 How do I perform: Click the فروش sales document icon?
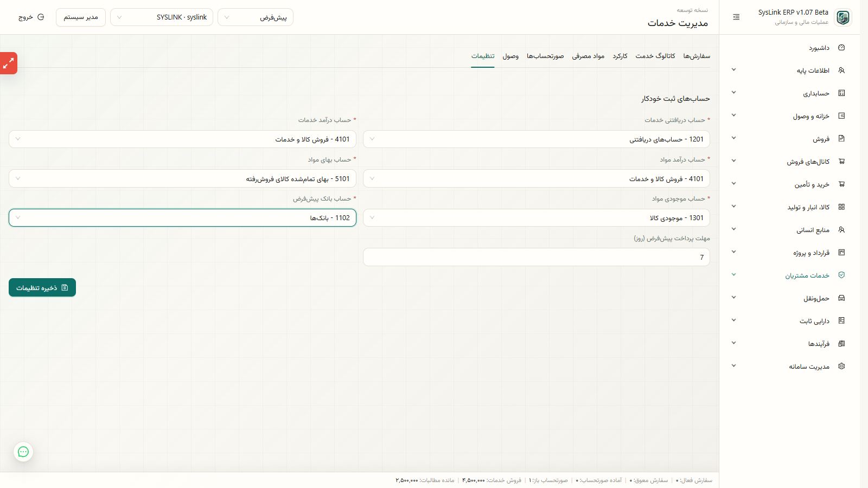pos(841,139)
